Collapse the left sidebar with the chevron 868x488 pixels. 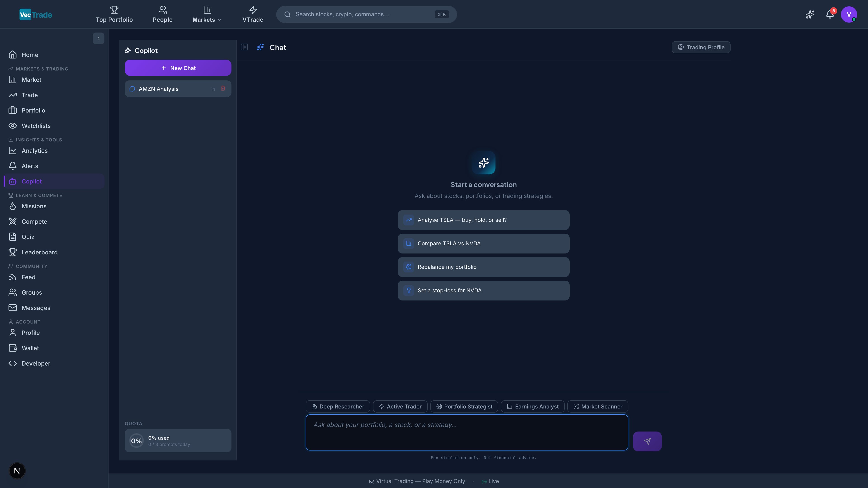98,38
